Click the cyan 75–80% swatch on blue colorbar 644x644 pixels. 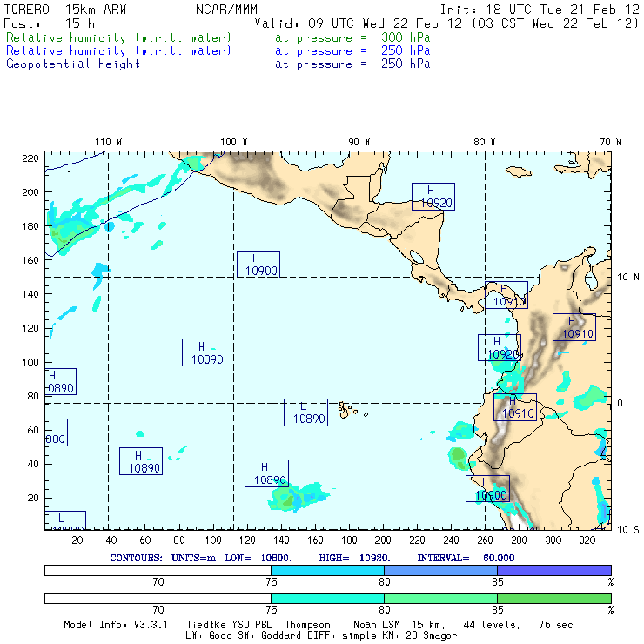coord(327,570)
